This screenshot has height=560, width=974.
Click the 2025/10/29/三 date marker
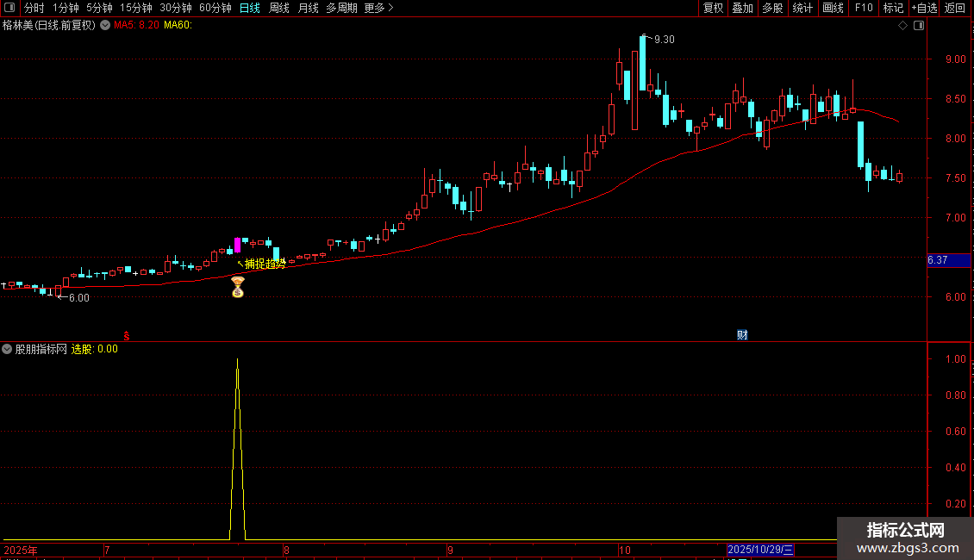tap(760, 550)
